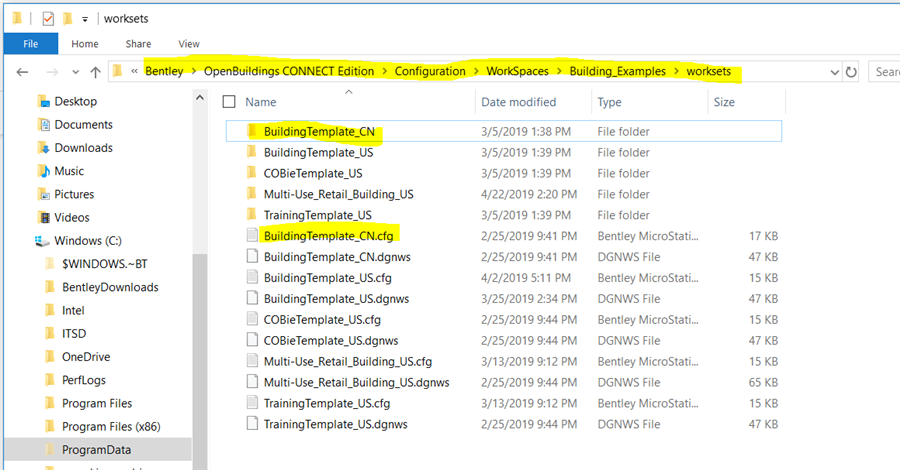900x470 pixels.
Task: Open the File menu
Action: pos(30,44)
